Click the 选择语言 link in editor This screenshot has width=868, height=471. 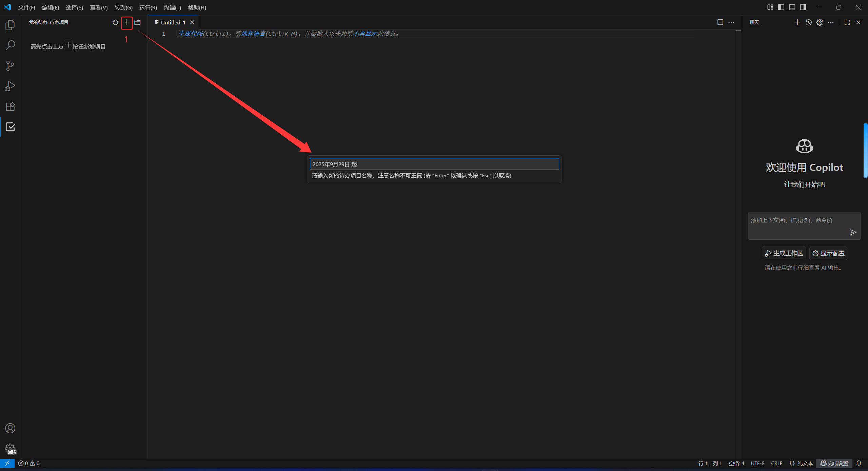[253, 34]
